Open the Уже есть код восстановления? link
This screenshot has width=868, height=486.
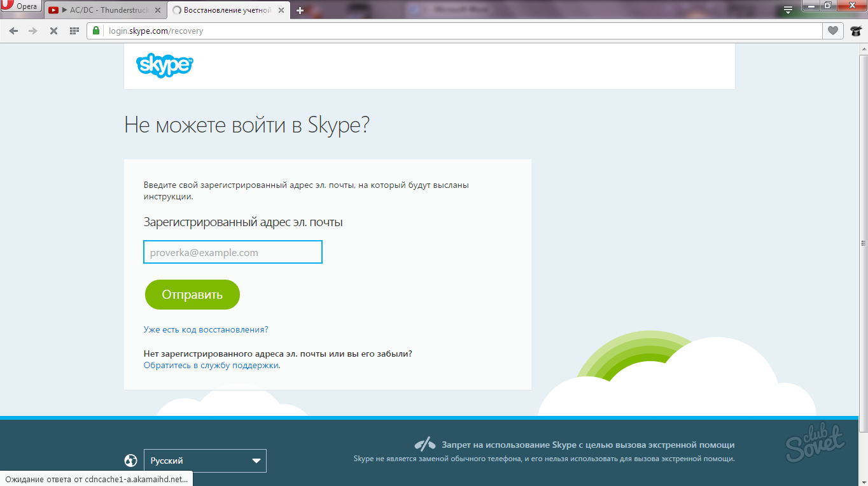(x=206, y=329)
